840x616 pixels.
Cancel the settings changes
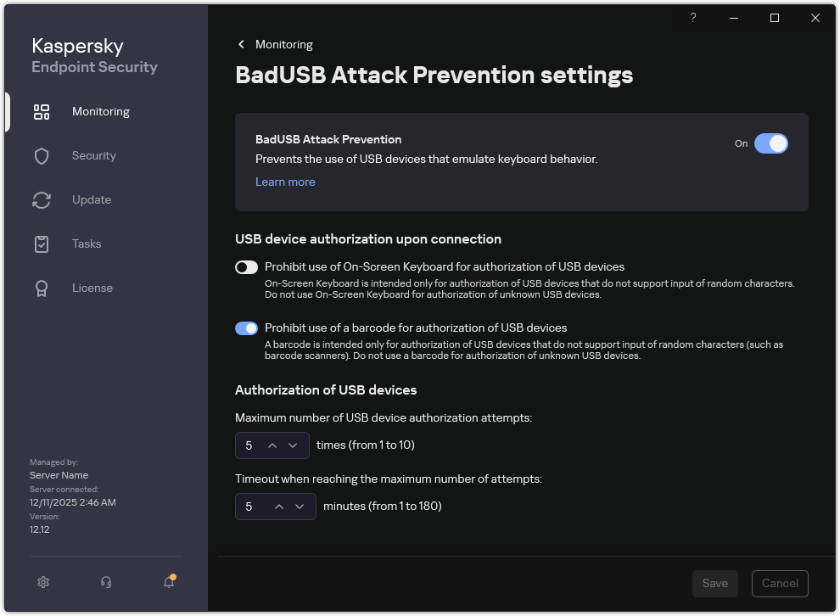click(779, 583)
